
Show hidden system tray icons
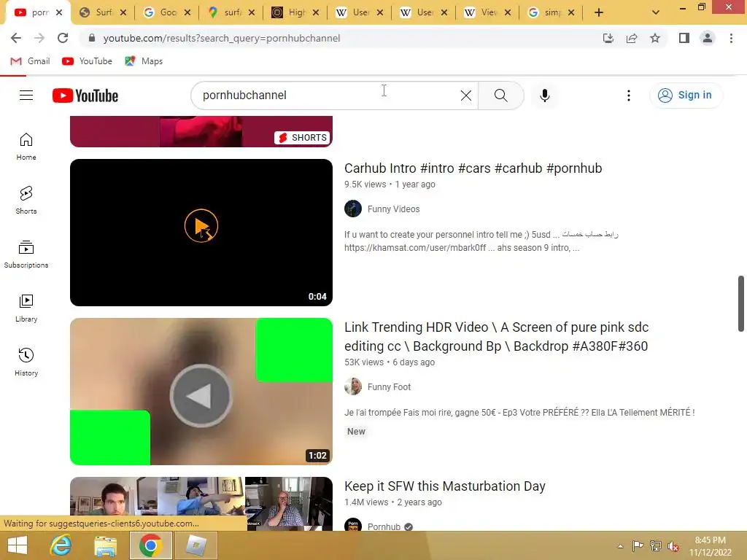click(x=620, y=546)
